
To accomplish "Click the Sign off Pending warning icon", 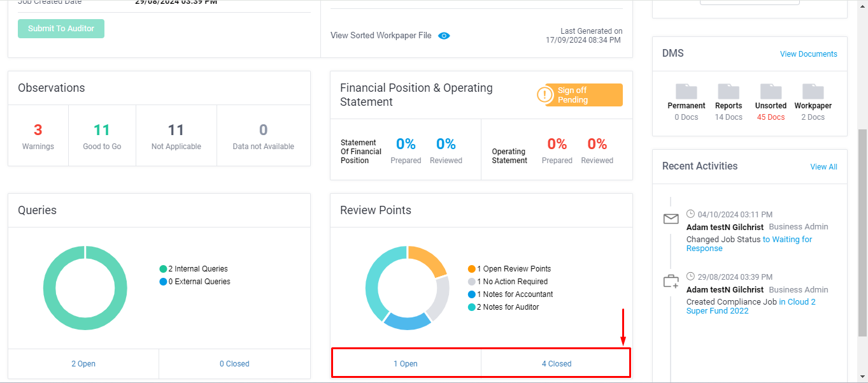I will pyautogui.click(x=545, y=95).
